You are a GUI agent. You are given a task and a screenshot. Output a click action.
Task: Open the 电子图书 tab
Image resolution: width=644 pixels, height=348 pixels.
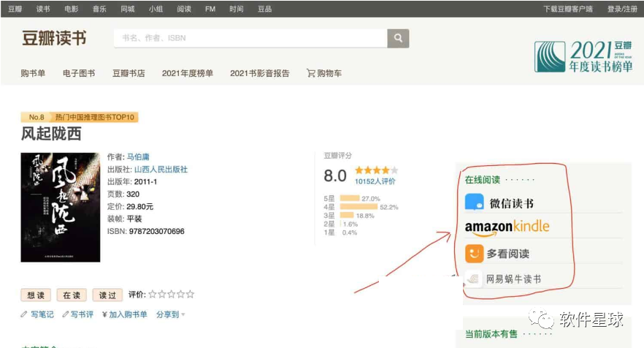79,73
